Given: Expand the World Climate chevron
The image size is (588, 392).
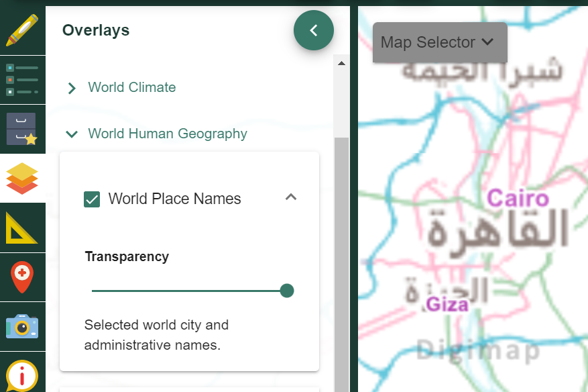Looking at the screenshot, I should point(72,88).
